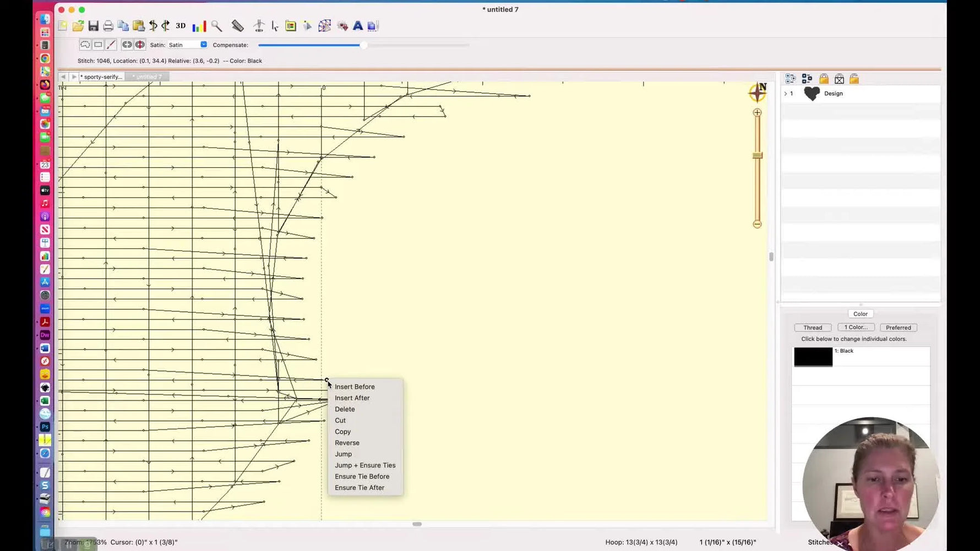Adjust the Compensate slider handle

point(363,45)
